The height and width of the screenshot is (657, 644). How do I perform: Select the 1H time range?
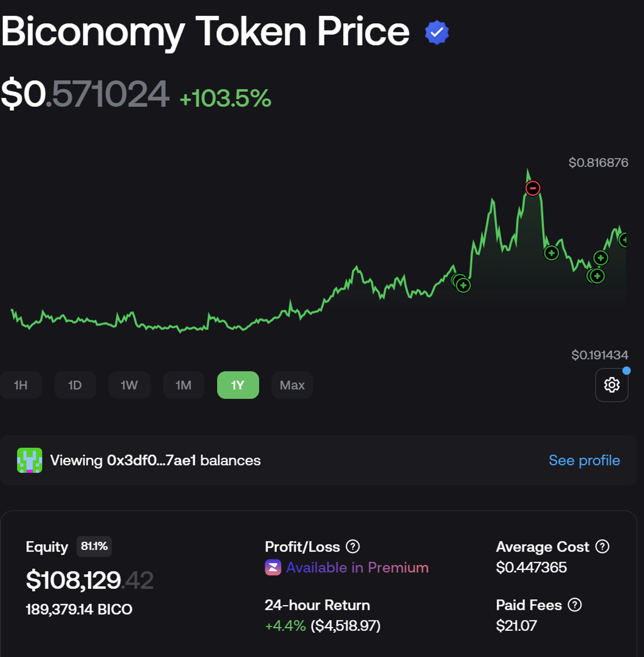click(21, 385)
